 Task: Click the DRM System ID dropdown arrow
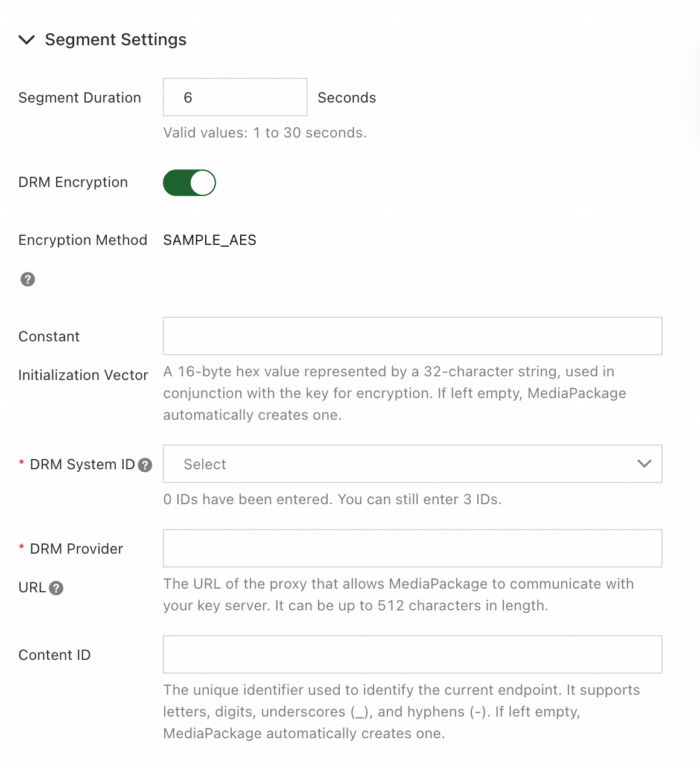644,464
